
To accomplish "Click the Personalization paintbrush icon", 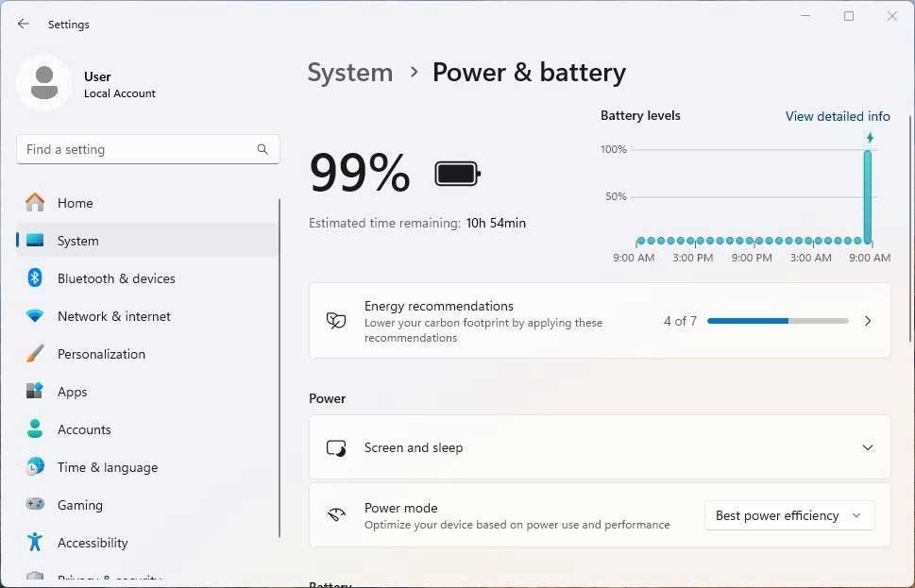I will tap(35, 354).
